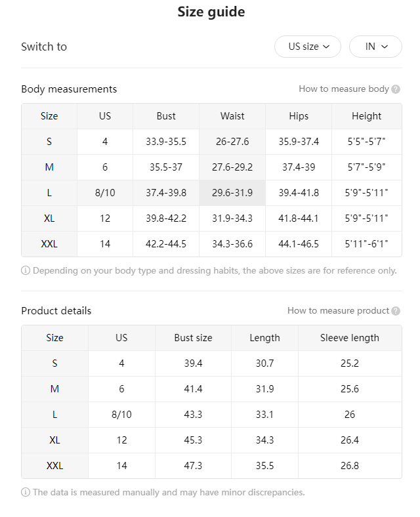Select the Waist column header in Body measurements
This screenshot has height=517, width=420.
pos(232,116)
